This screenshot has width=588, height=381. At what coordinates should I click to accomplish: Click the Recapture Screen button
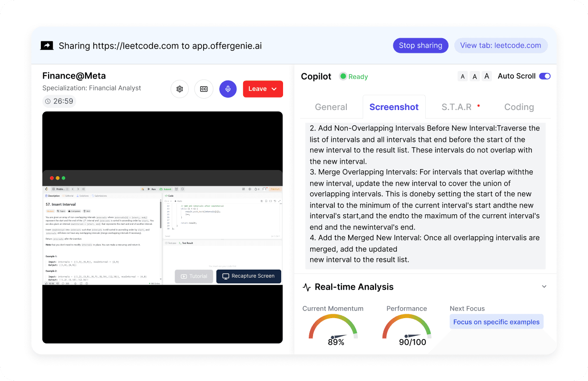pos(248,276)
